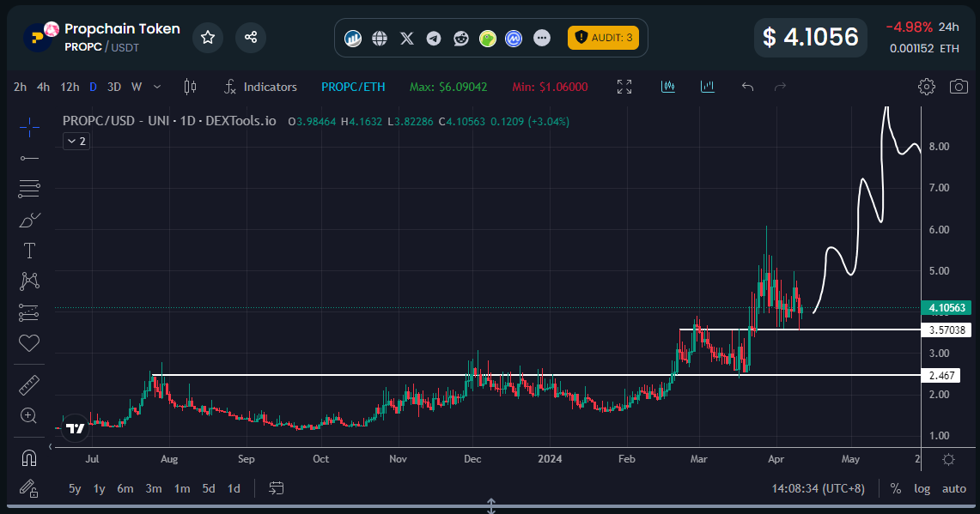Open the candlestick chart style selector
Viewport: 980px width, 514px height.
(190, 87)
